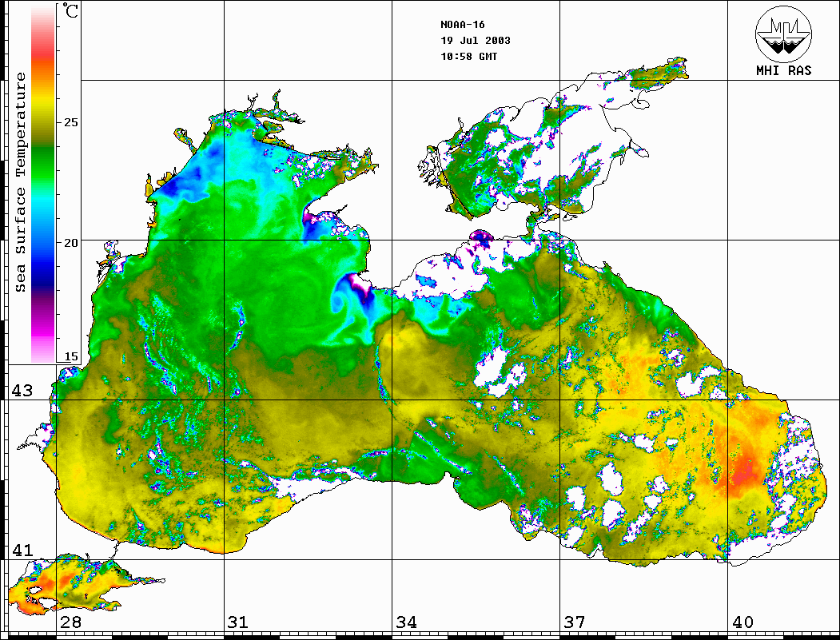840x640 pixels.
Task: Click the vertical temperature color bar
Action: pos(43,184)
